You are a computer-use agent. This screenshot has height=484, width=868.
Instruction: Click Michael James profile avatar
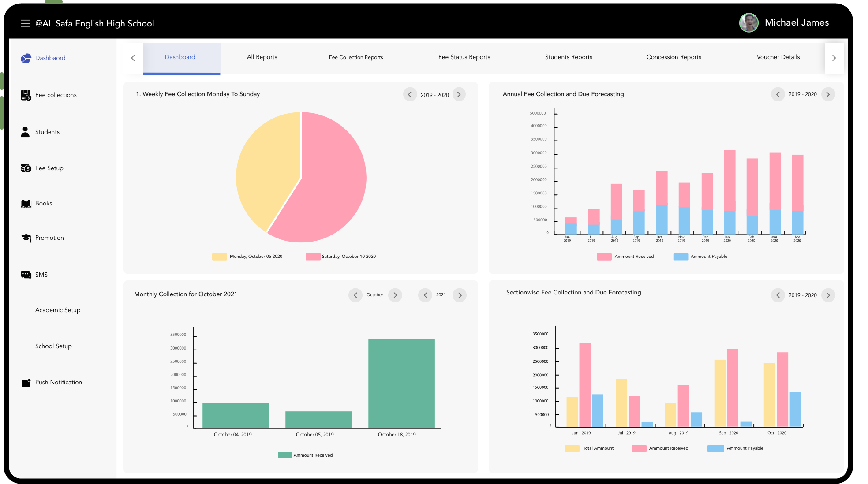point(750,22)
